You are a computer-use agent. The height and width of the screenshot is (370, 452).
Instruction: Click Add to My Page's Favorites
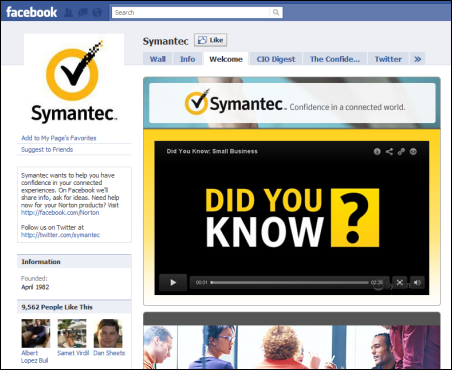tap(59, 138)
